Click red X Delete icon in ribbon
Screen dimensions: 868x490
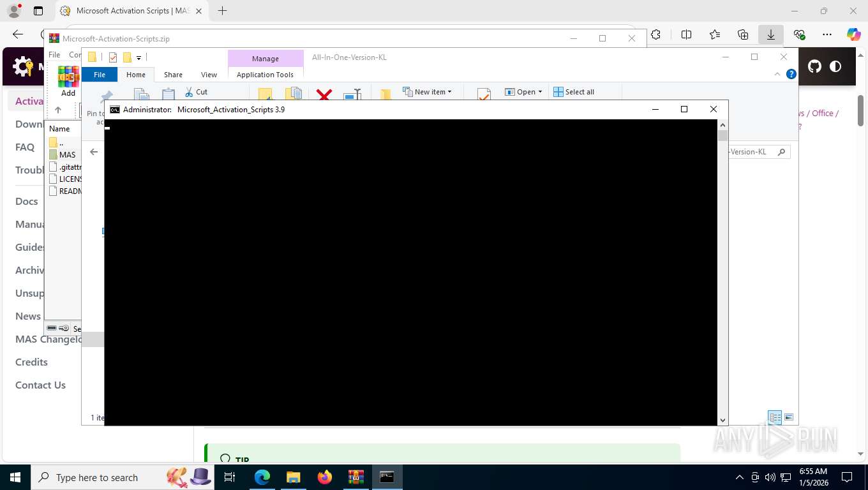[324, 94]
